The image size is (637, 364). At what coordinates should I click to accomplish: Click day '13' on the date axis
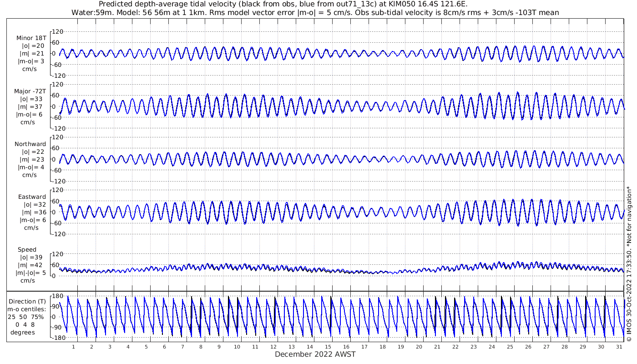click(x=292, y=347)
